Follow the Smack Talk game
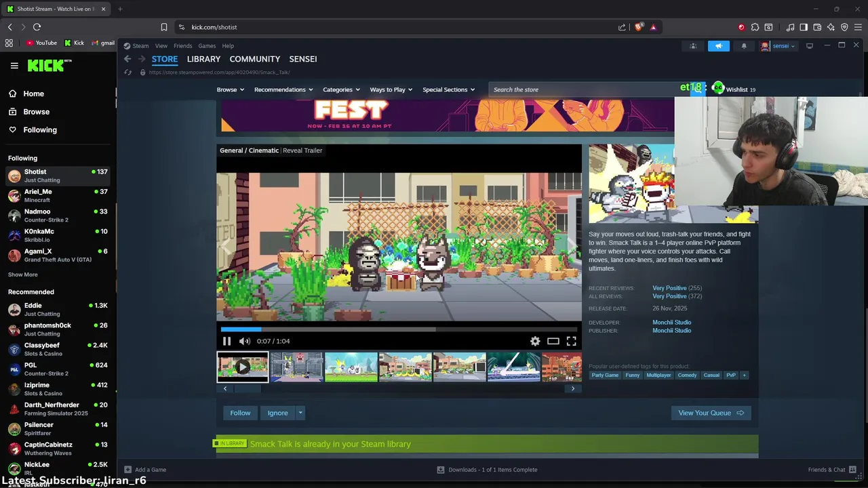The image size is (868, 488). pyautogui.click(x=240, y=413)
